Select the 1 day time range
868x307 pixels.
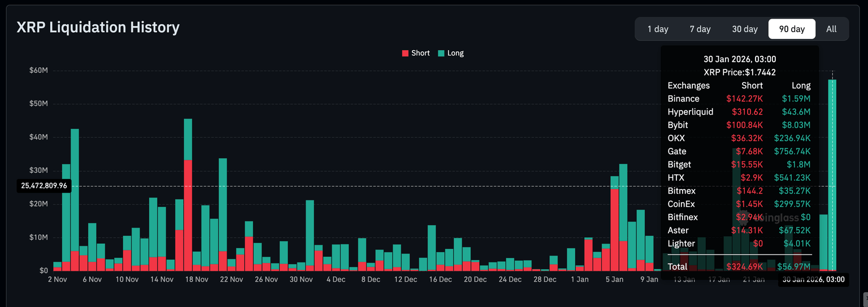[x=658, y=29]
